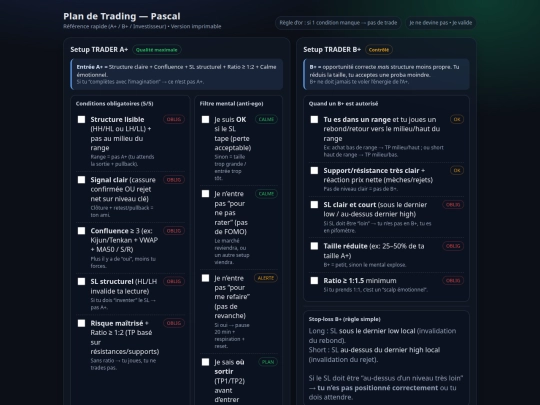The image size is (540, 405).
Task: Click the 'Setup TRADER A+' heading
Action: click(x=99, y=50)
